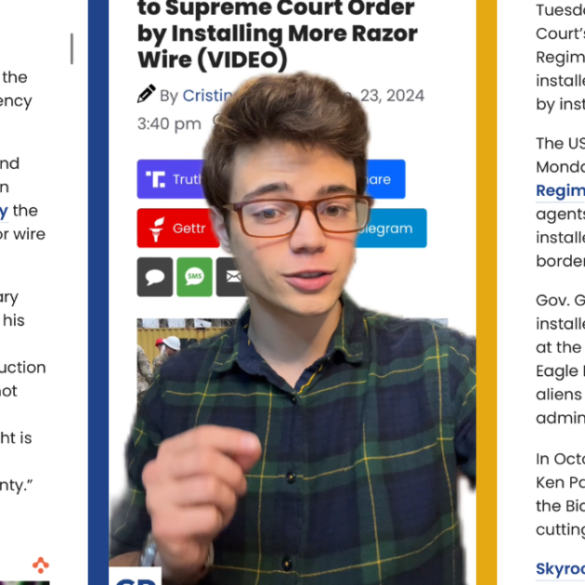Screen dimensions: 585x585
Task: Share by text using the green SMS icon
Action: (194, 277)
